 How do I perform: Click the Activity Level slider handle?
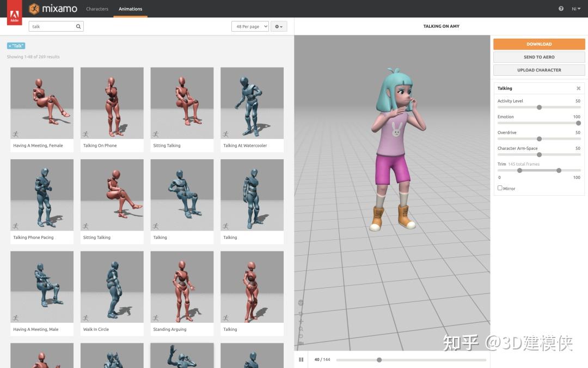(x=539, y=107)
